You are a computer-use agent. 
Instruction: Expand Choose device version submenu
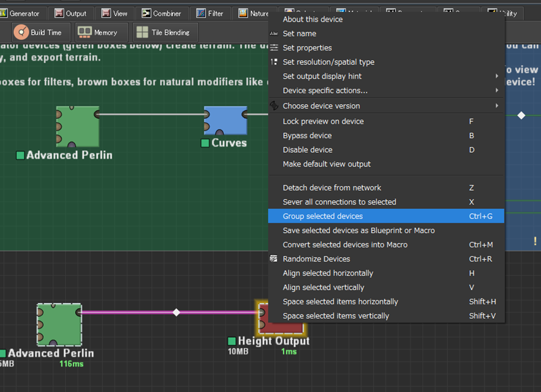(386, 106)
